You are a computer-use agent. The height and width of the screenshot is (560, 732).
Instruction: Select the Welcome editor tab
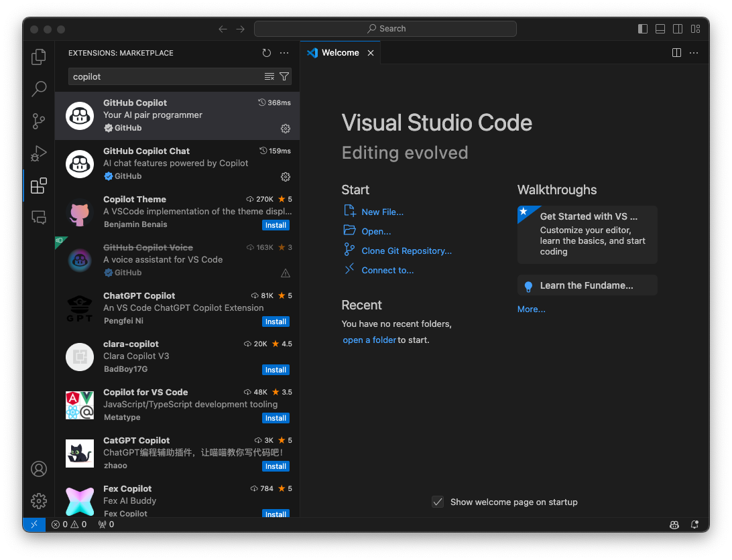(x=340, y=53)
